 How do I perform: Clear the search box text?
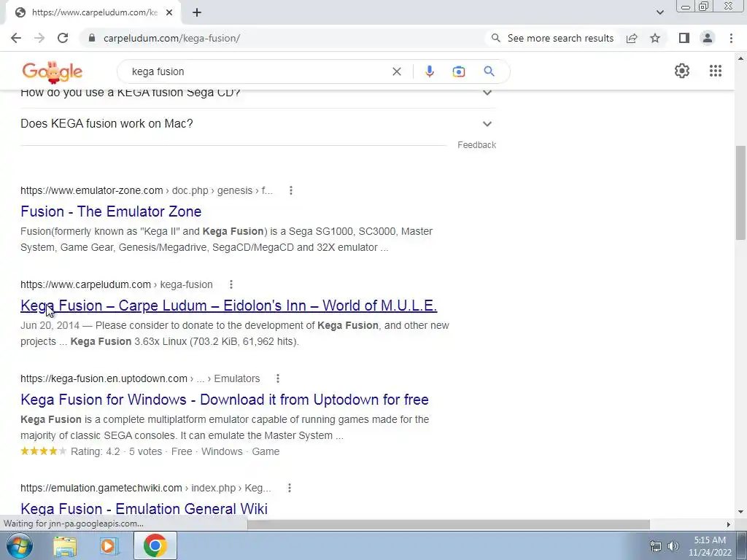396,71
